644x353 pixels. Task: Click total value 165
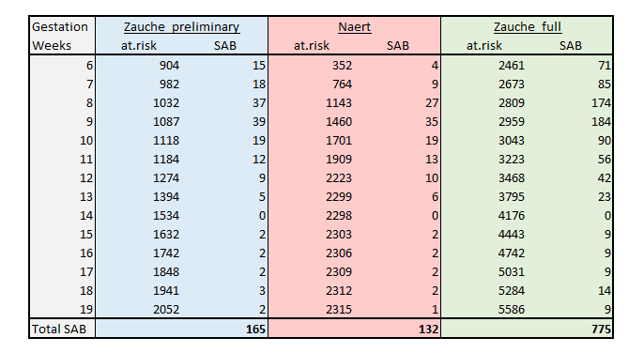pos(256,330)
